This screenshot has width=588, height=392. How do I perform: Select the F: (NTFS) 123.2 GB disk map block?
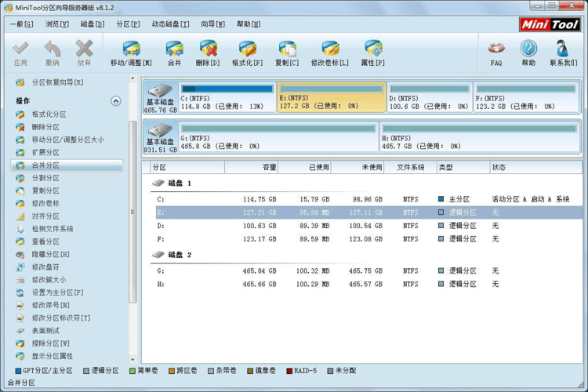[527, 97]
